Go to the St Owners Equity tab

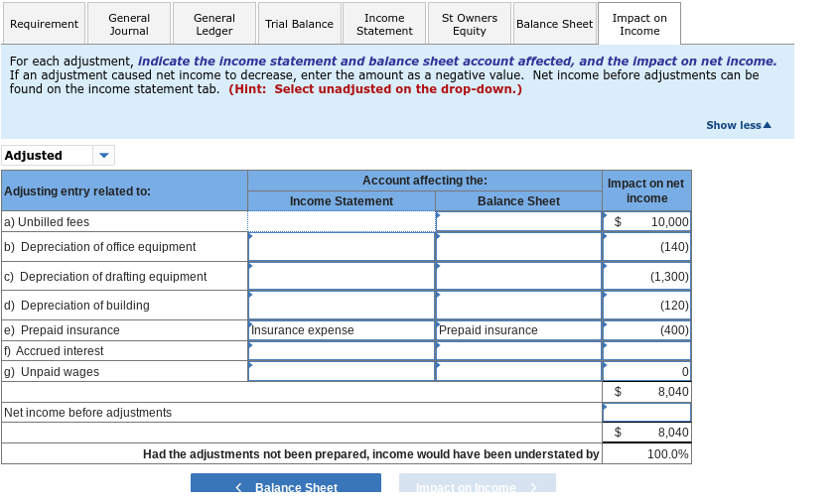(x=470, y=24)
